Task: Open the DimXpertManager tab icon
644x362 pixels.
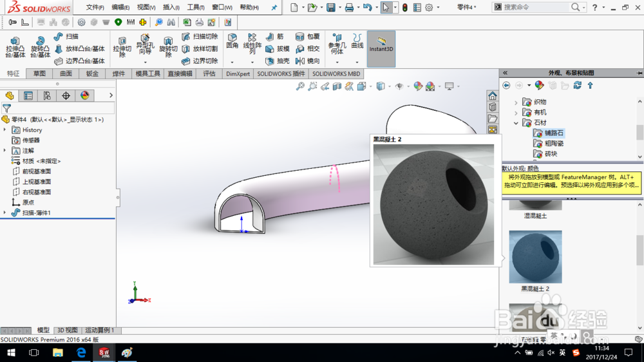Action: (66, 96)
